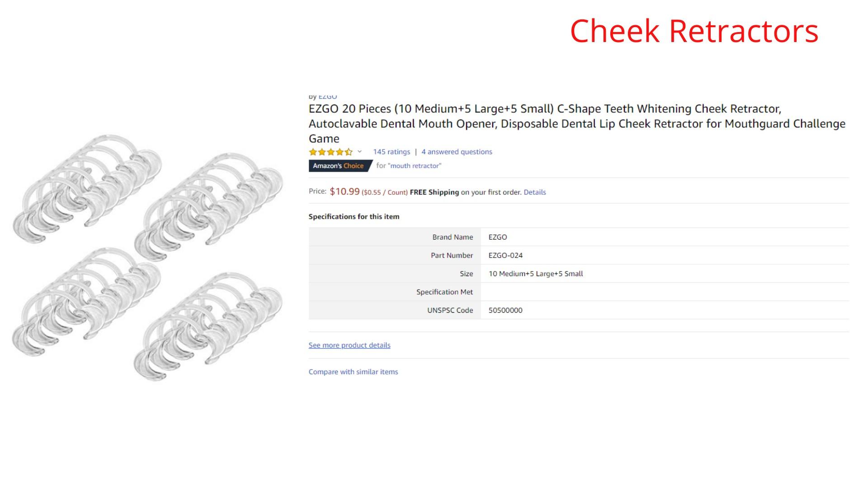Open the 145 ratings link

pos(392,152)
